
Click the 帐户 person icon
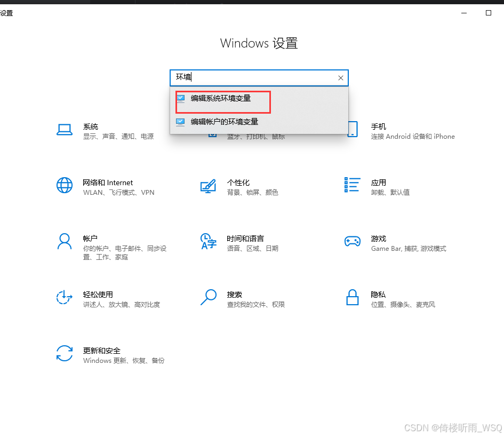pyautogui.click(x=65, y=241)
